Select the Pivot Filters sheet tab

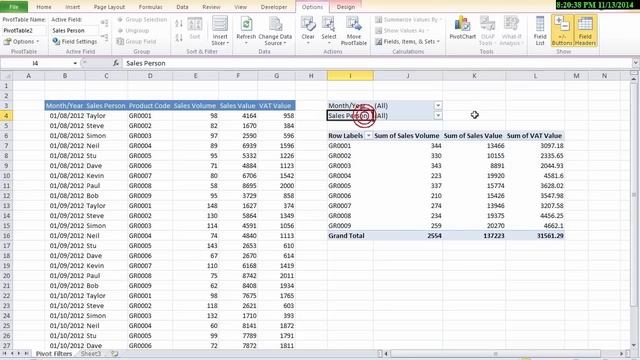(x=54, y=354)
